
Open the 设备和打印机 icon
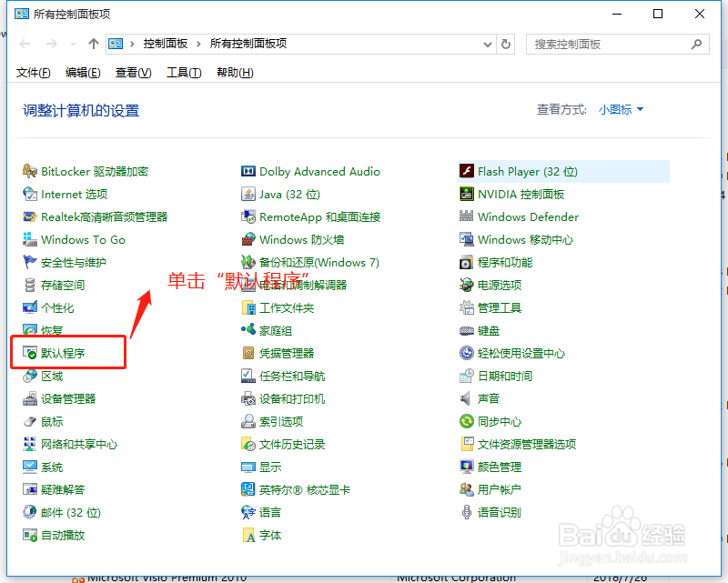248,398
